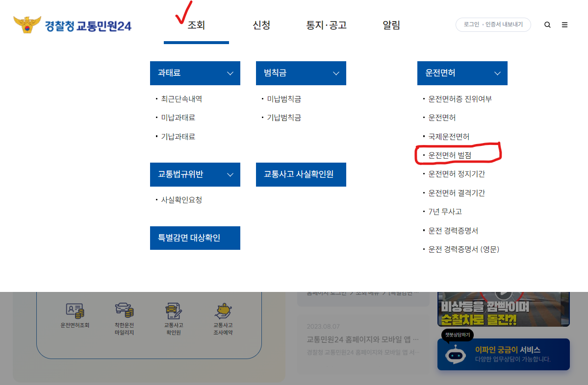
Task: Open 7년 무사고 link
Action: (x=445, y=212)
